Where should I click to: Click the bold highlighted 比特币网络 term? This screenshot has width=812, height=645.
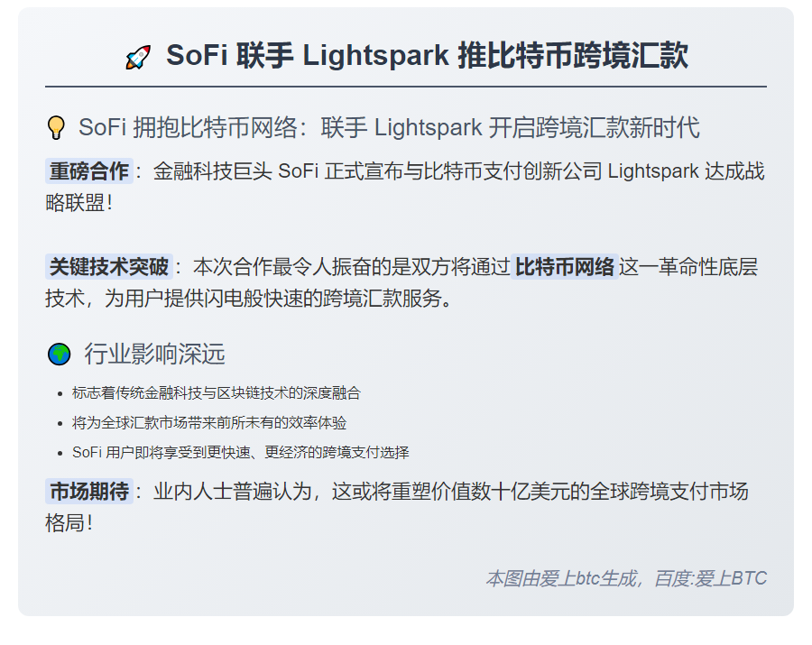click(x=565, y=267)
